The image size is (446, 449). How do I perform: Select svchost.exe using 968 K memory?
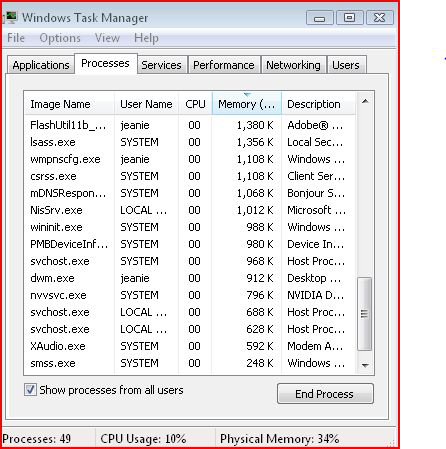point(190,261)
